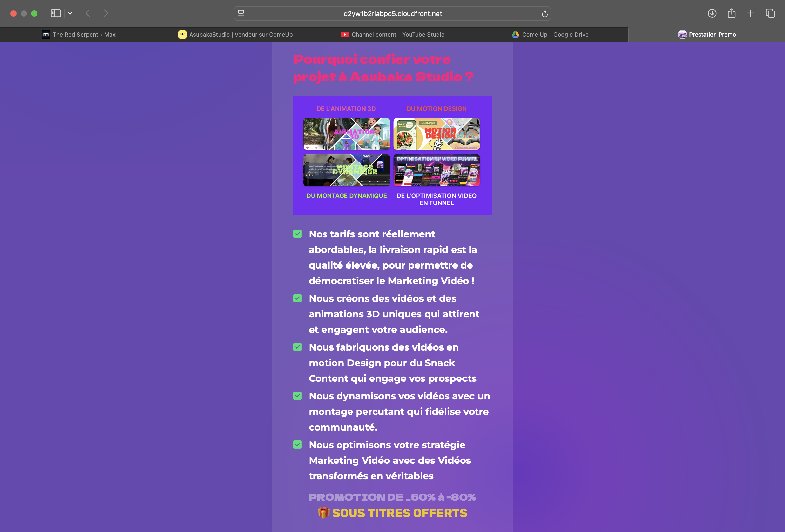Click the Nos tarifs sont réellement abordables paragraph
Screen dimensions: 785x532
(393, 257)
